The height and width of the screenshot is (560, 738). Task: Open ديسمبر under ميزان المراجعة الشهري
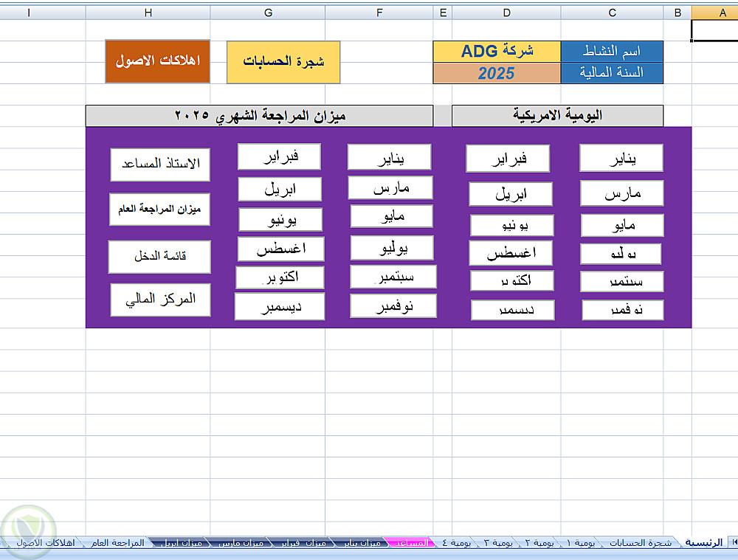[x=280, y=306]
